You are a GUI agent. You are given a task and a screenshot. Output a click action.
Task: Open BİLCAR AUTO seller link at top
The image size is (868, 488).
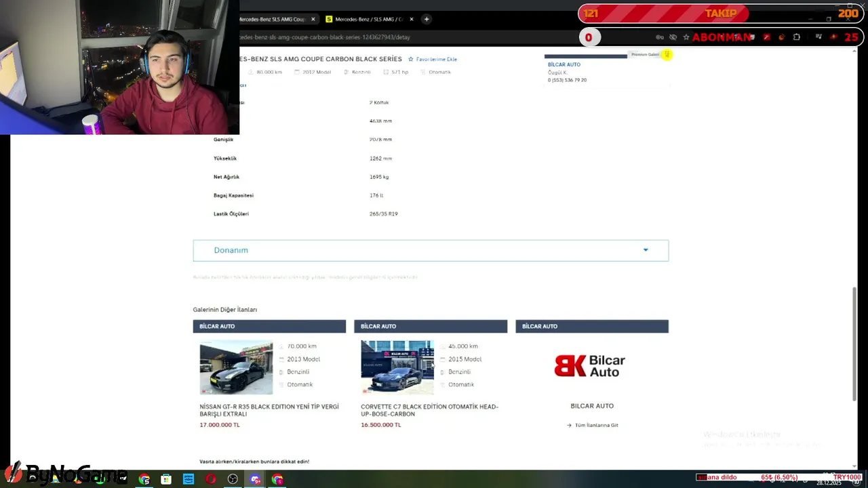(x=564, y=64)
